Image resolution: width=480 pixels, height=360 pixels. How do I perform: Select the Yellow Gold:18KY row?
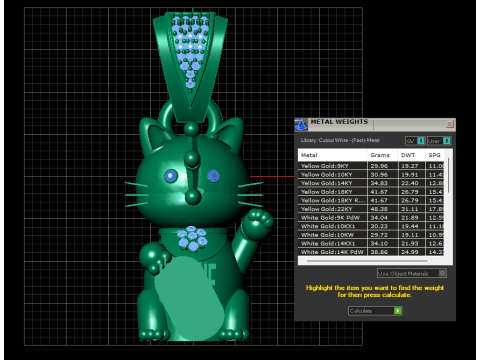click(x=371, y=192)
